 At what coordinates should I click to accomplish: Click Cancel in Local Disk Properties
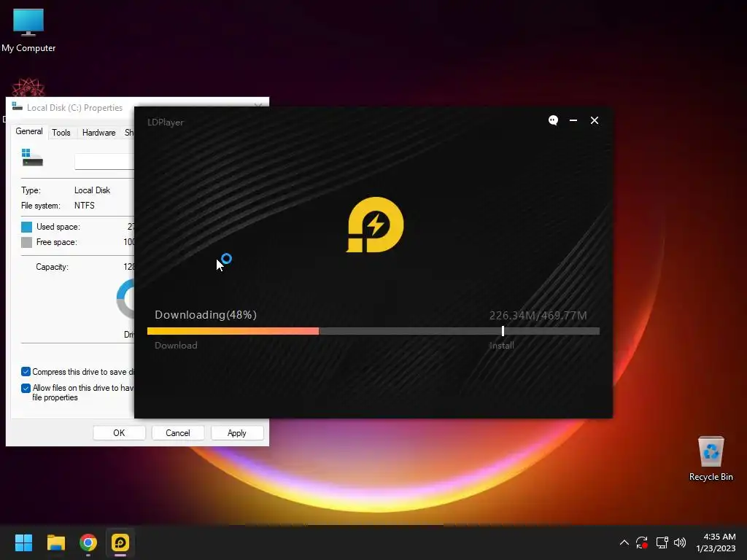[178, 433]
